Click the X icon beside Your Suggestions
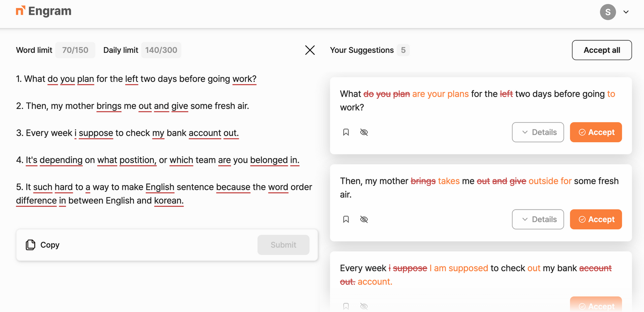Viewport: 644px width, 312px height. coord(310,50)
